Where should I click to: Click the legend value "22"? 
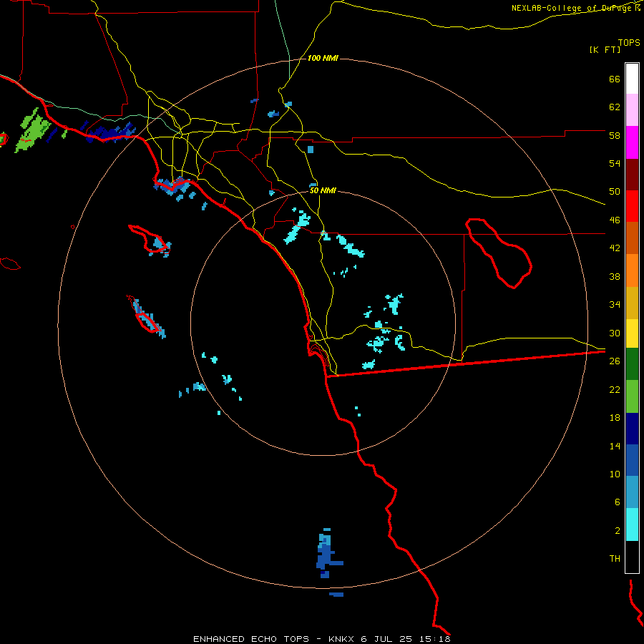coord(615,389)
